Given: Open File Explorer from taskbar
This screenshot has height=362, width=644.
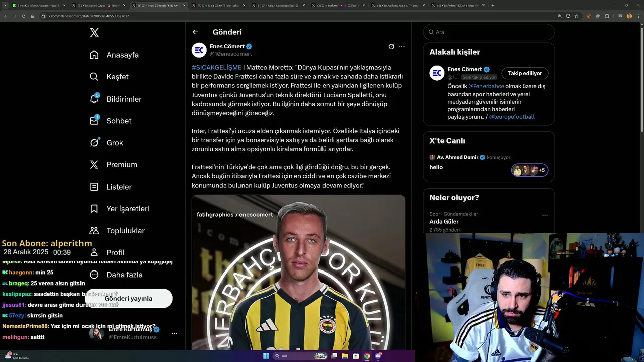Looking at the screenshot, I should 345,356.
